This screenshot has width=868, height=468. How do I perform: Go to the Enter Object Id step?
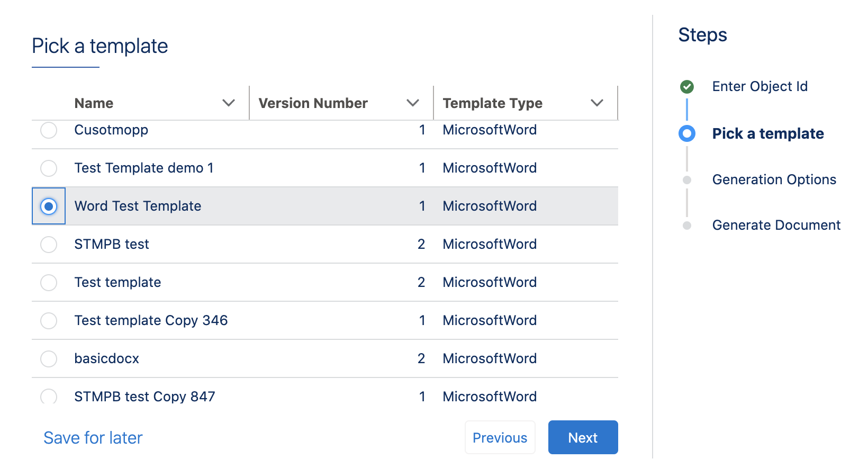[x=759, y=86]
